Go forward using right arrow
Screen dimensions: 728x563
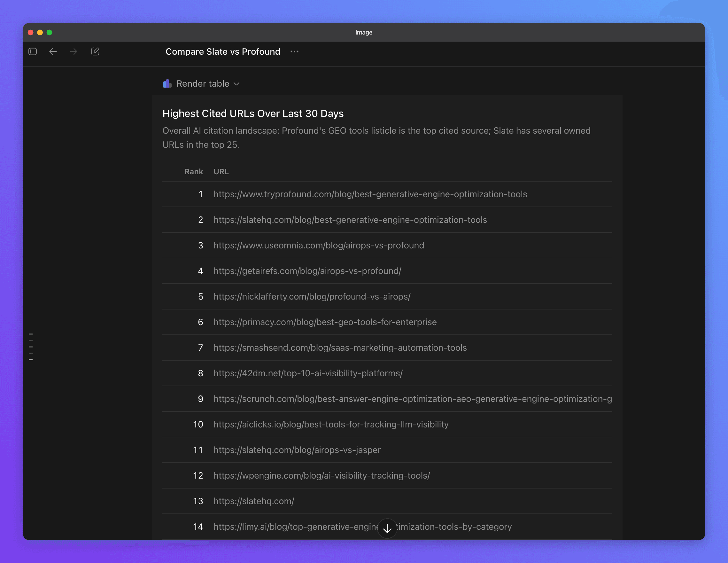pos(73,51)
